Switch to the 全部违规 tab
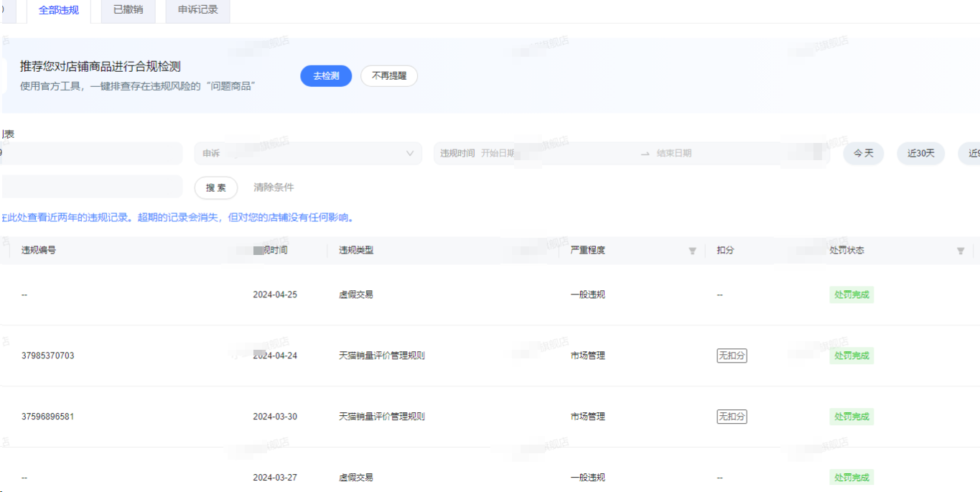The image size is (980, 492). [x=59, y=11]
